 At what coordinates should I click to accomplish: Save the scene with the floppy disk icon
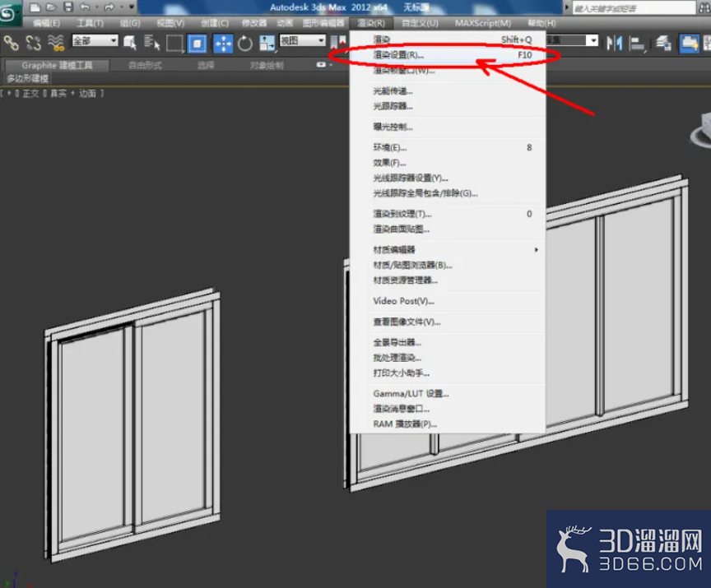pos(68,7)
